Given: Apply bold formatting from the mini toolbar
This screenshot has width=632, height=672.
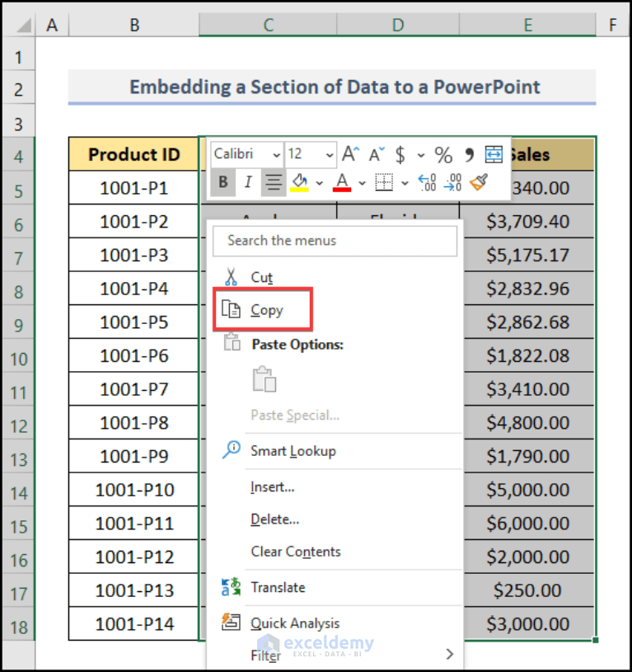Looking at the screenshot, I should point(222,181).
